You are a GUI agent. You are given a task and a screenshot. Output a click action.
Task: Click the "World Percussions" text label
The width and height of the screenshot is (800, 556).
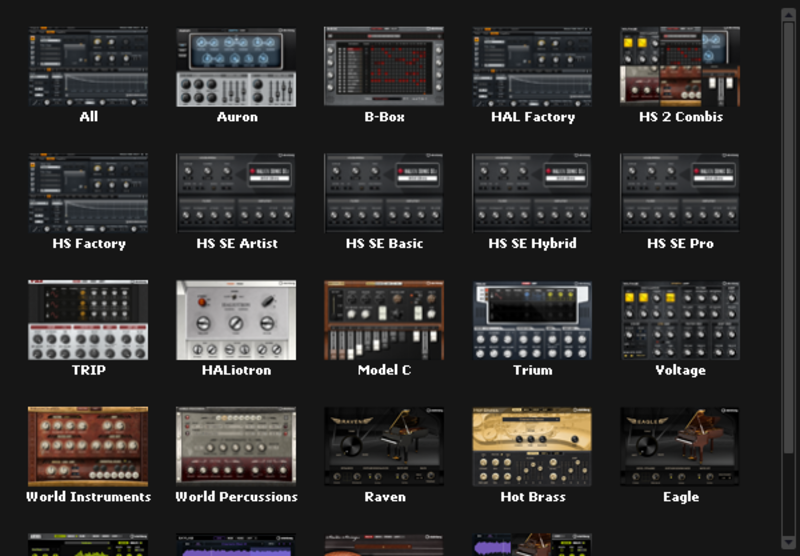pos(237,496)
